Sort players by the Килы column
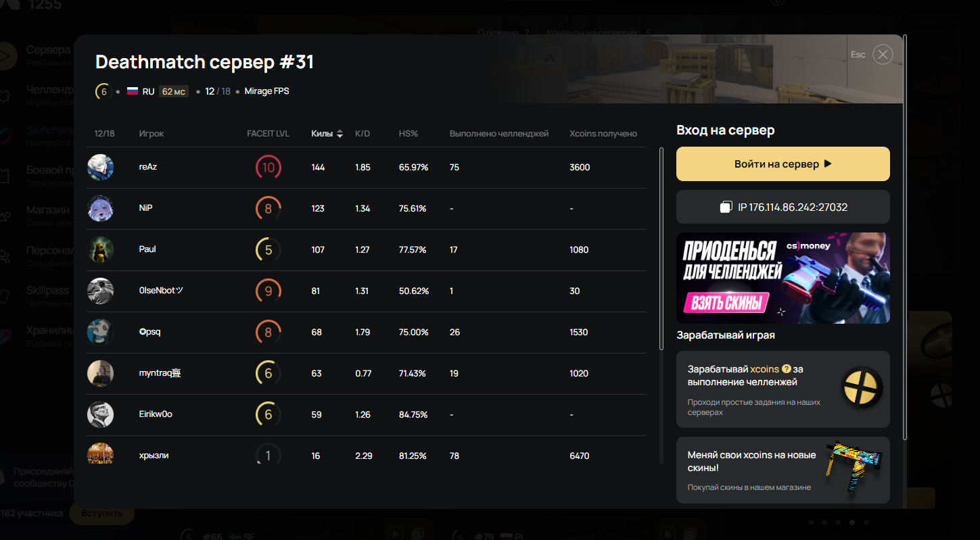The width and height of the screenshot is (980, 540). click(327, 134)
